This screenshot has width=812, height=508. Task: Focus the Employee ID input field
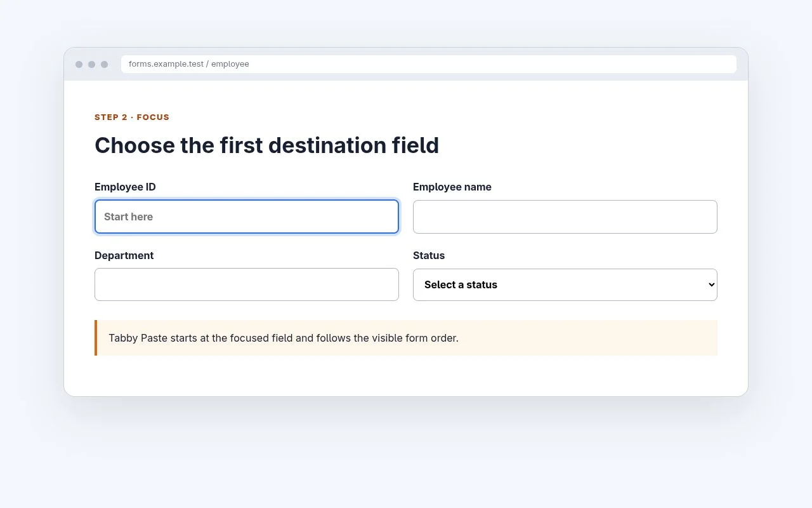click(x=247, y=217)
